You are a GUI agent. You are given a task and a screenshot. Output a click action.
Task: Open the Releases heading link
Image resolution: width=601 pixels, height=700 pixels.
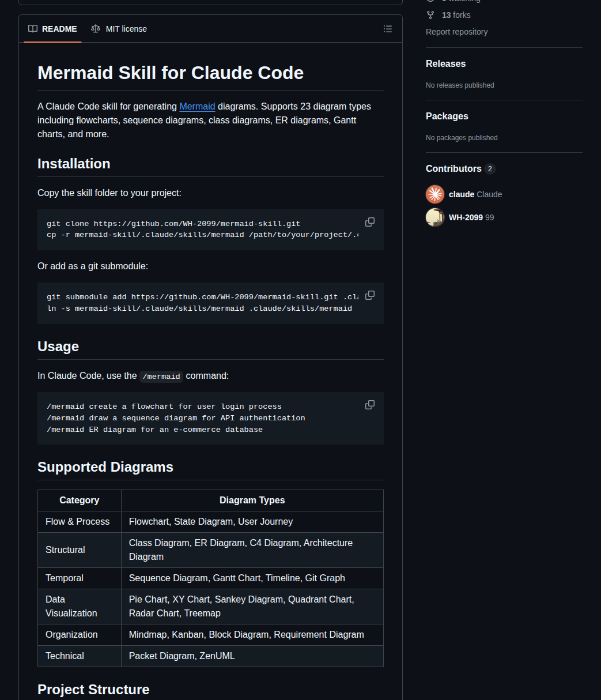[445, 63]
